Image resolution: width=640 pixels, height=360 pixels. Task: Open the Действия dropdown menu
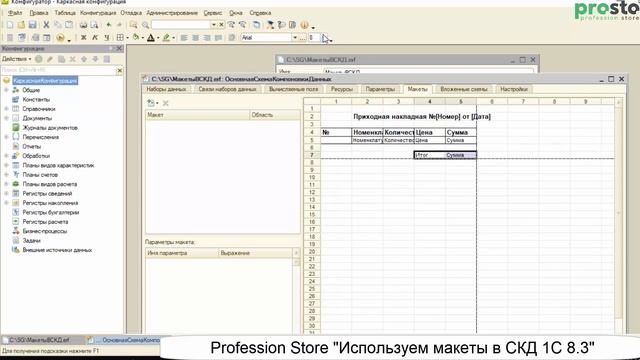[17, 59]
